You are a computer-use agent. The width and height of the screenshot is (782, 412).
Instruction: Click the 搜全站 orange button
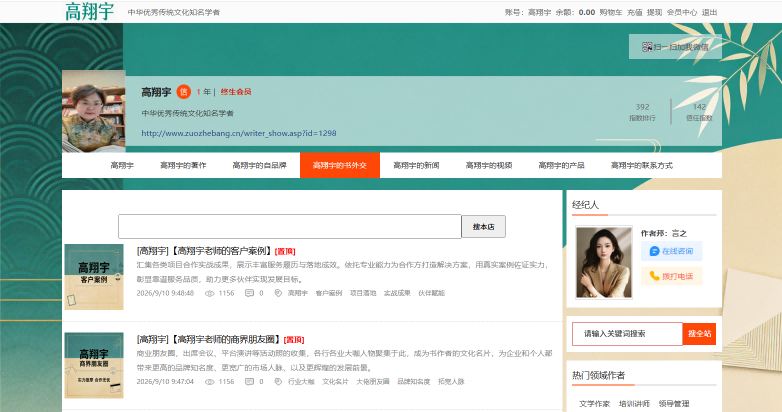coord(699,334)
